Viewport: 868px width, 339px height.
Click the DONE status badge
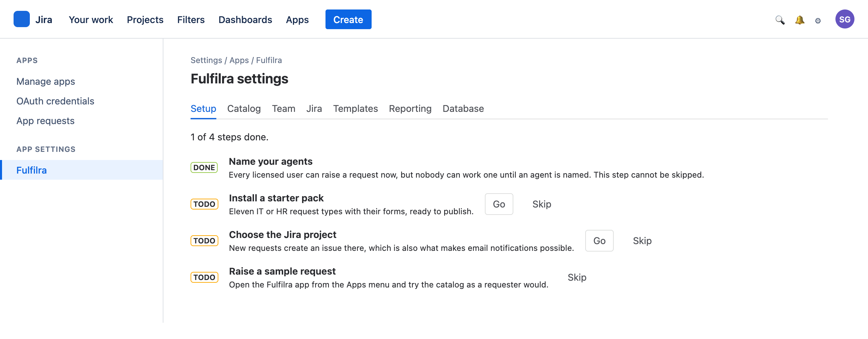(x=204, y=167)
